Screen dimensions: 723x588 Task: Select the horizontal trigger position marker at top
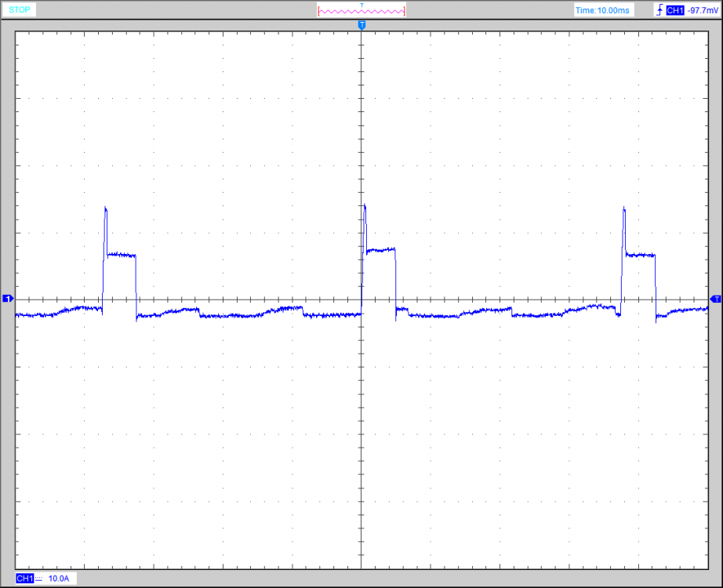(361, 26)
